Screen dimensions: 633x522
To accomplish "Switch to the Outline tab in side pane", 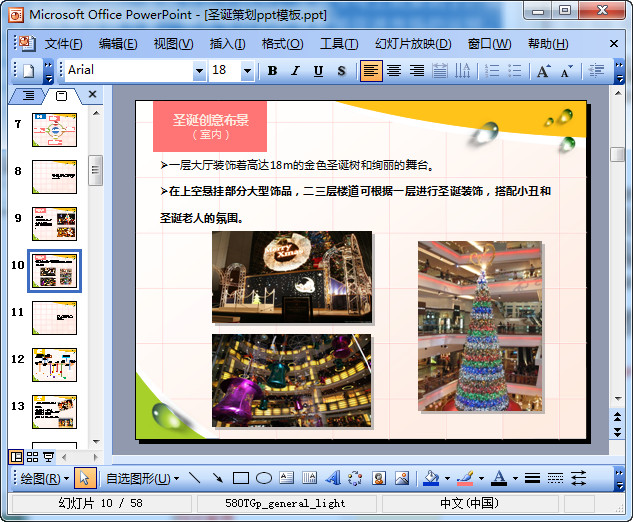I will pos(28,95).
